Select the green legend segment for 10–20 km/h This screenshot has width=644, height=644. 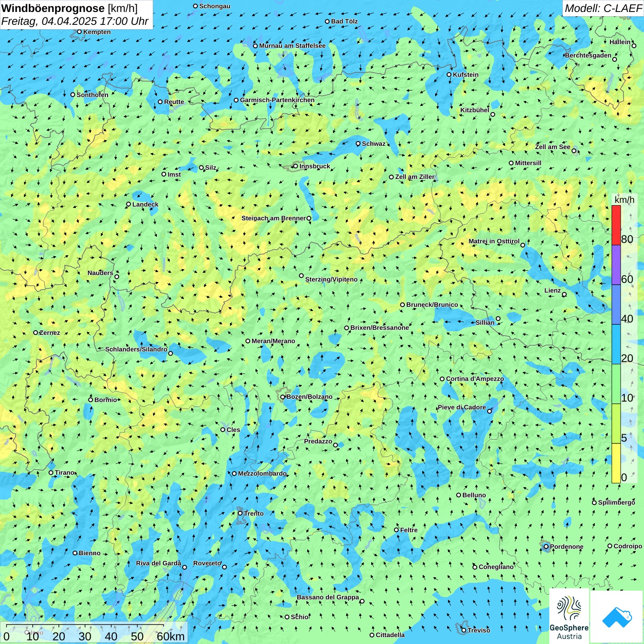[616, 384]
